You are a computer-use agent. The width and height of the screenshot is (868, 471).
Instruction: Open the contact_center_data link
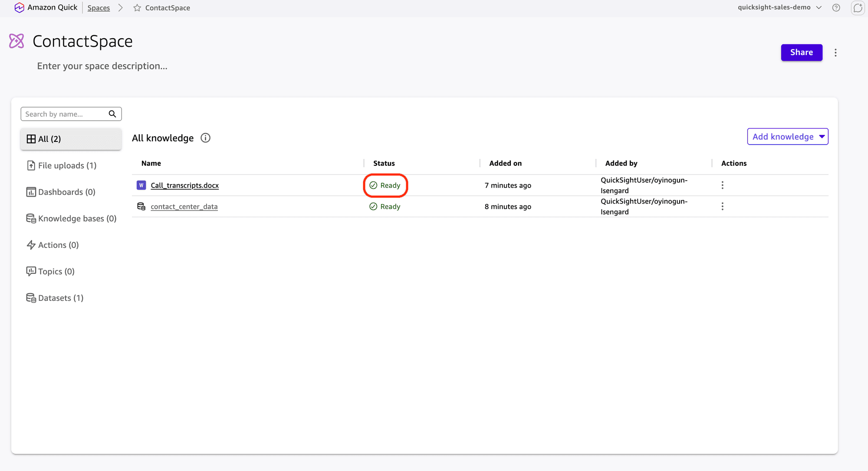click(184, 207)
